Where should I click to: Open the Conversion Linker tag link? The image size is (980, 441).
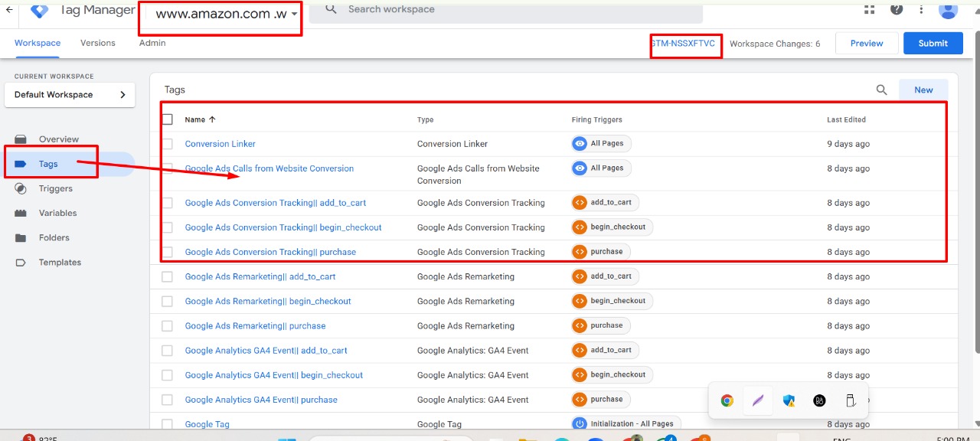[x=220, y=144]
